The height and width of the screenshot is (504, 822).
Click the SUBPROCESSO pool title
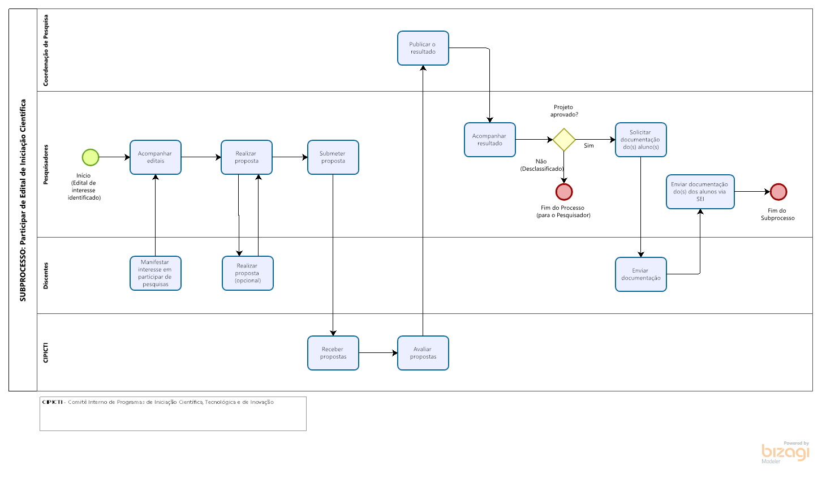pyautogui.click(x=23, y=200)
